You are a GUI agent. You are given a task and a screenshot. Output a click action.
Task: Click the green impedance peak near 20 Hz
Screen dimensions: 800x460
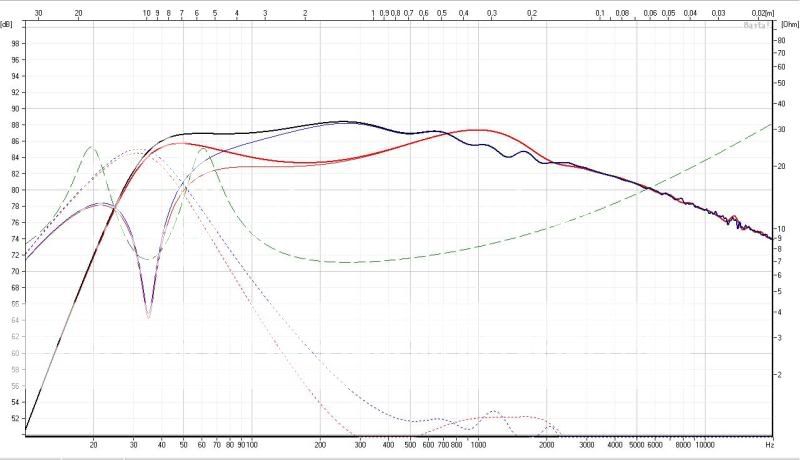91,147
